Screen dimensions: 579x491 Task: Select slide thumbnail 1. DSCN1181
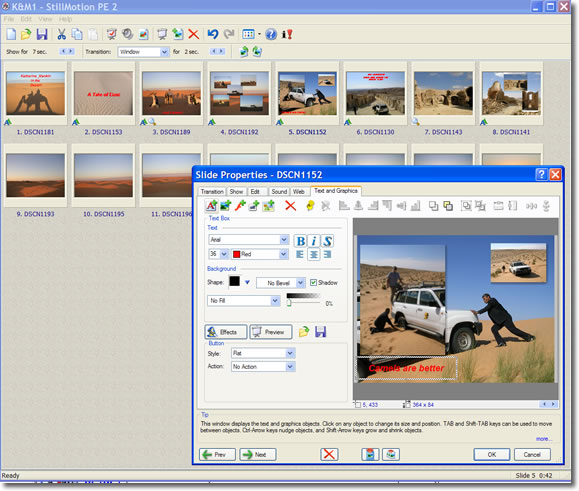(35, 93)
